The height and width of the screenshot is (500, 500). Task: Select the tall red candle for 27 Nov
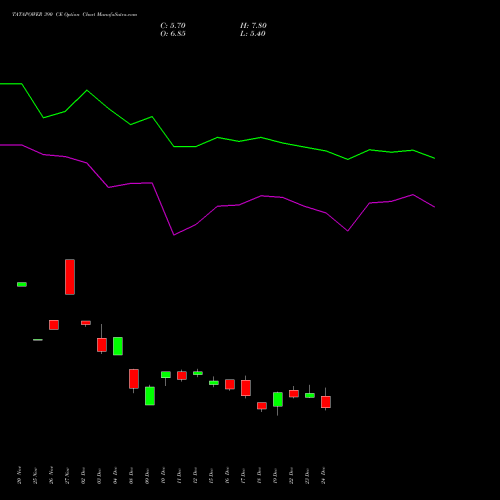pyautogui.click(x=70, y=277)
